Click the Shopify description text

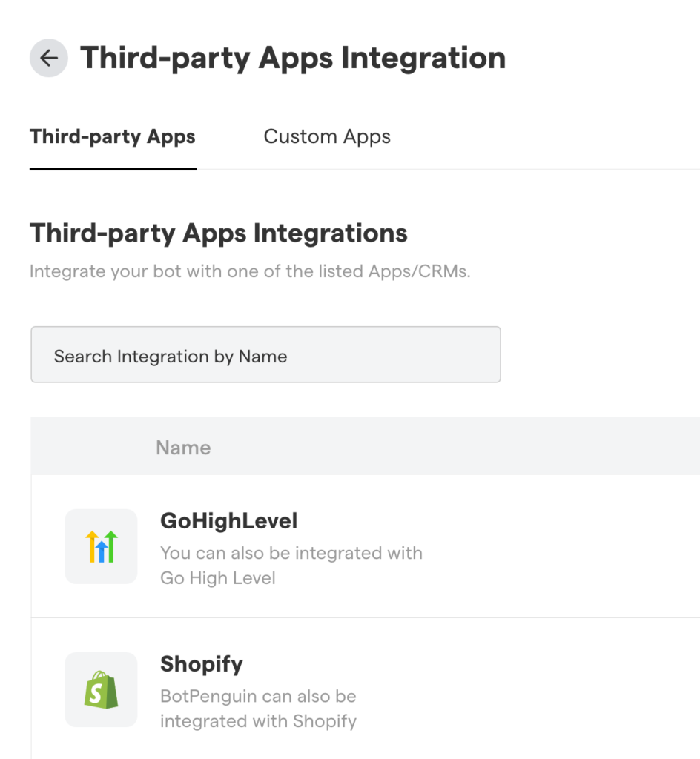258,697
